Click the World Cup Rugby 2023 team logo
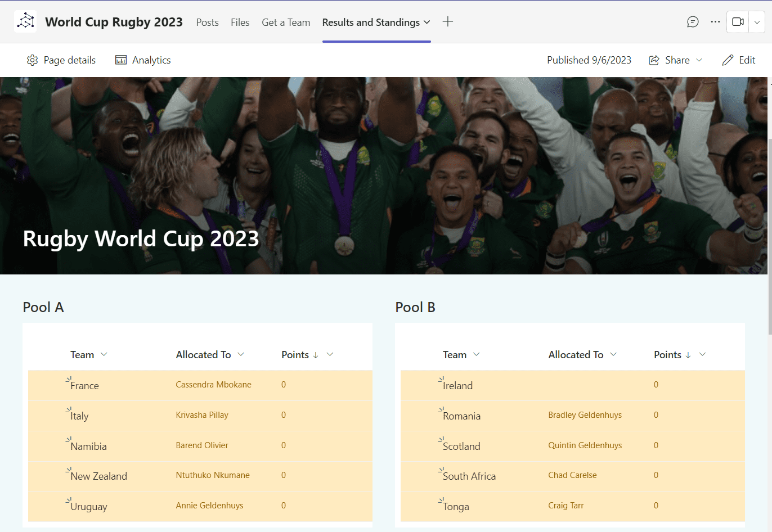The height and width of the screenshot is (532, 772). coord(25,22)
